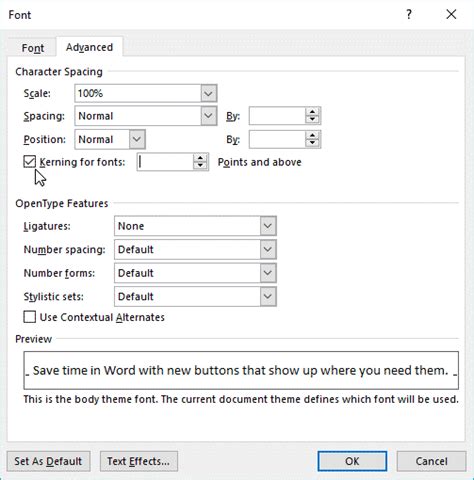474x480 pixels.
Task: Click the Set As Default button
Action: coord(48,461)
